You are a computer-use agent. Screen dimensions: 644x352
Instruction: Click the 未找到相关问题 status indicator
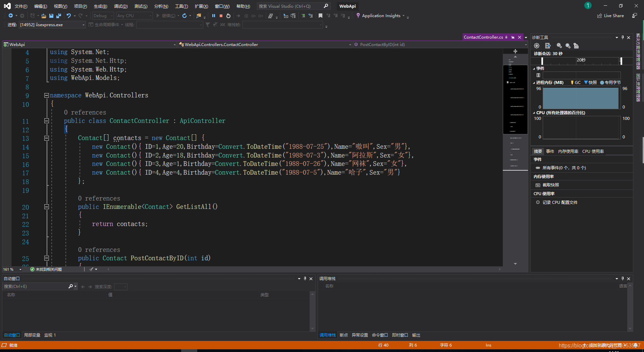click(46, 269)
